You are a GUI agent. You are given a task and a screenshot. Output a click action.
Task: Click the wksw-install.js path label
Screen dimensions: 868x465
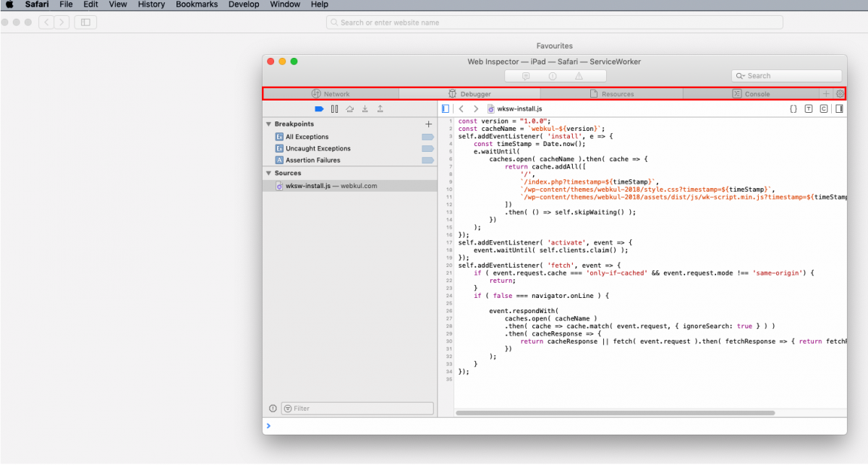[x=514, y=109]
